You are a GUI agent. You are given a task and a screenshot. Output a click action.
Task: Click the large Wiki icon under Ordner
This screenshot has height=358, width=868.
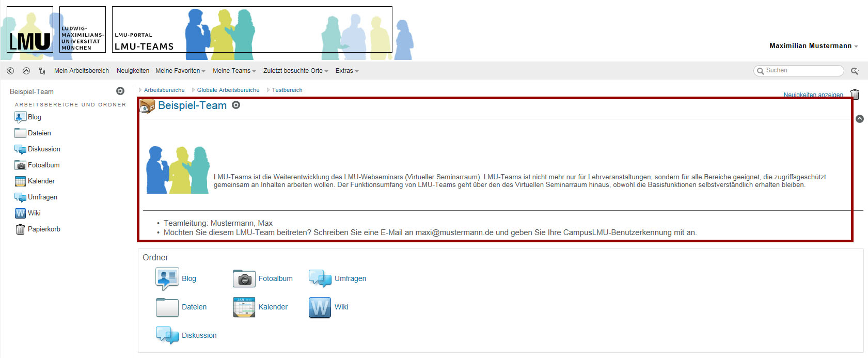(x=320, y=307)
